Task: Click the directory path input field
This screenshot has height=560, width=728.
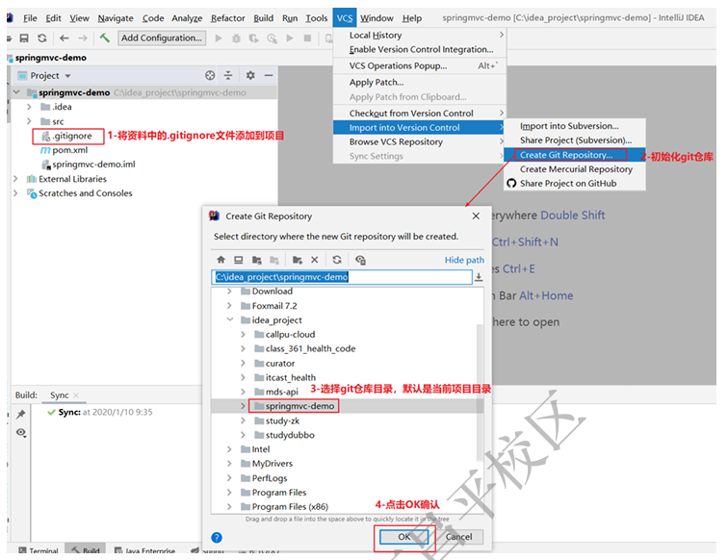Action: coord(342,277)
